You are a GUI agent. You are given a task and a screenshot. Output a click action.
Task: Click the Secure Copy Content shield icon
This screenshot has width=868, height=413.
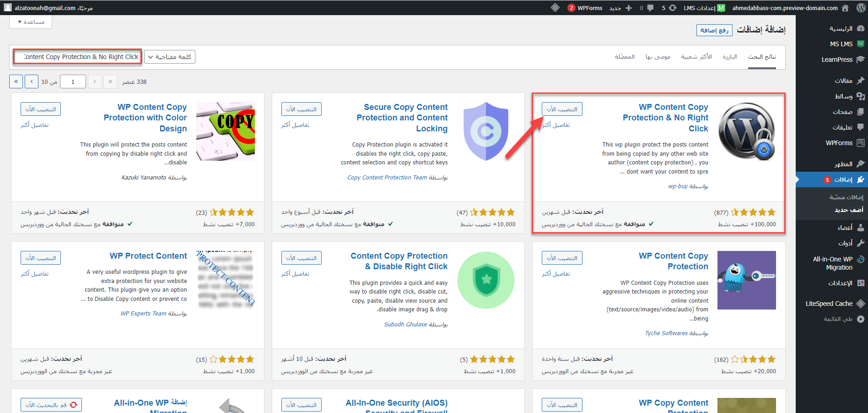485,131
